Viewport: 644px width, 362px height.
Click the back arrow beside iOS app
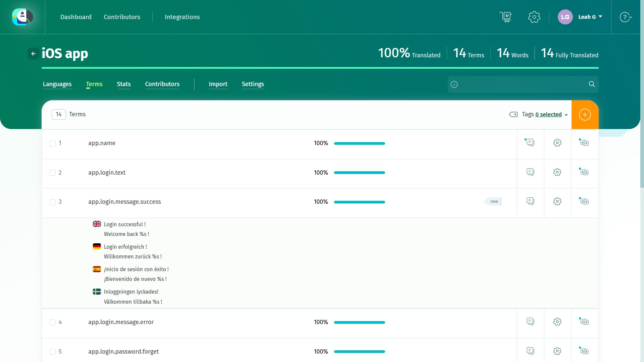click(34, 54)
